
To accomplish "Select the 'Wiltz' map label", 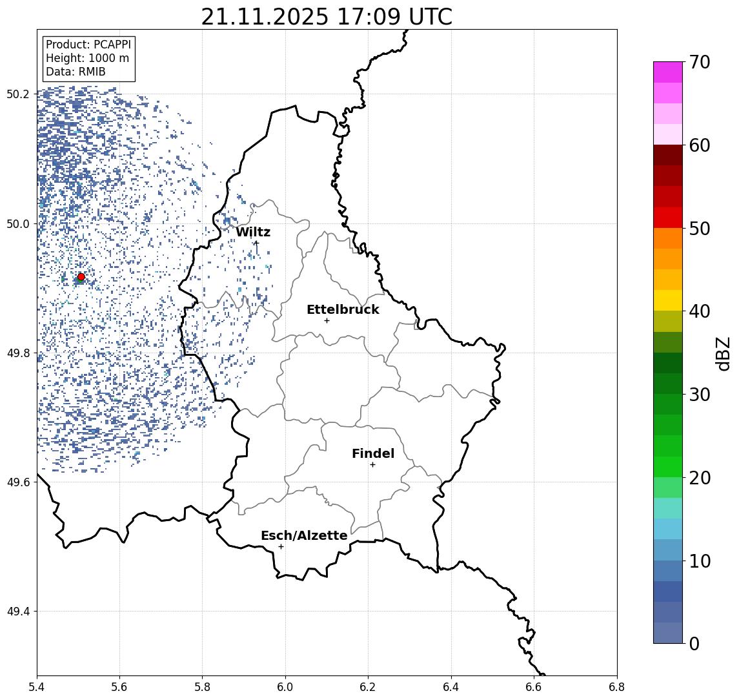I will pyautogui.click(x=253, y=232).
